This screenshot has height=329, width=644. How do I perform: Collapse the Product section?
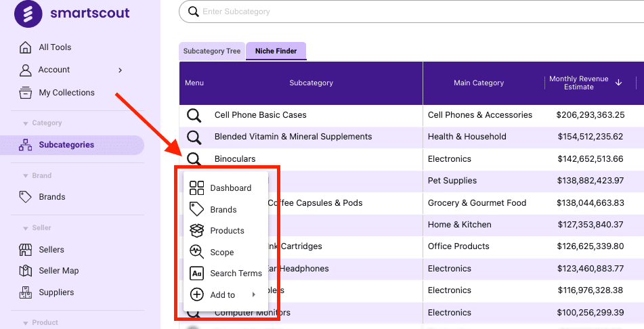[x=26, y=323]
